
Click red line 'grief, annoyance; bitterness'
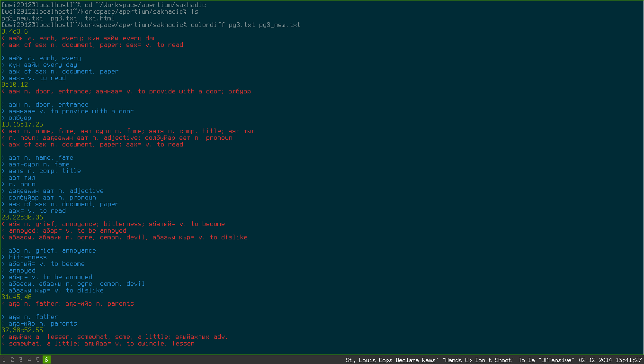(x=113, y=224)
